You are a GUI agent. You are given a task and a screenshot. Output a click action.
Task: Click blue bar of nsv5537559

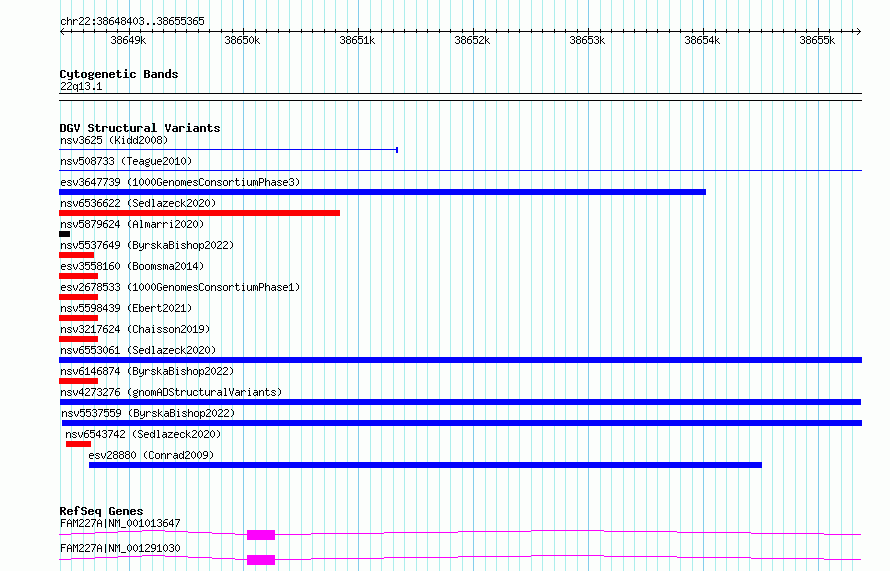coord(462,423)
